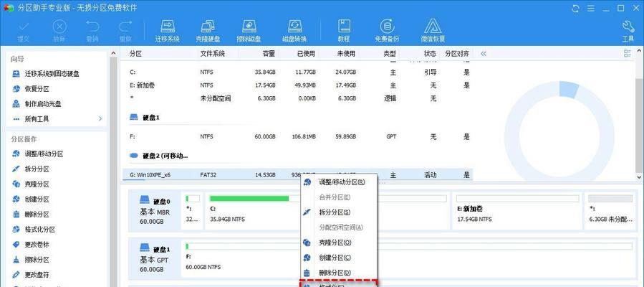
Task: Expand 所有工具 in sidebar
Action: pyautogui.click(x=57, y=119)
